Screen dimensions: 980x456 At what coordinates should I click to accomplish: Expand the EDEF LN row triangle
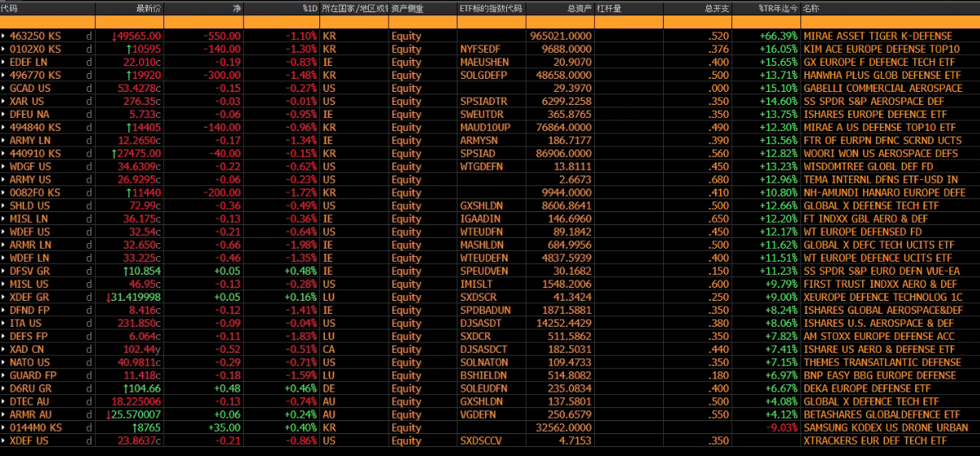point(3,62)
